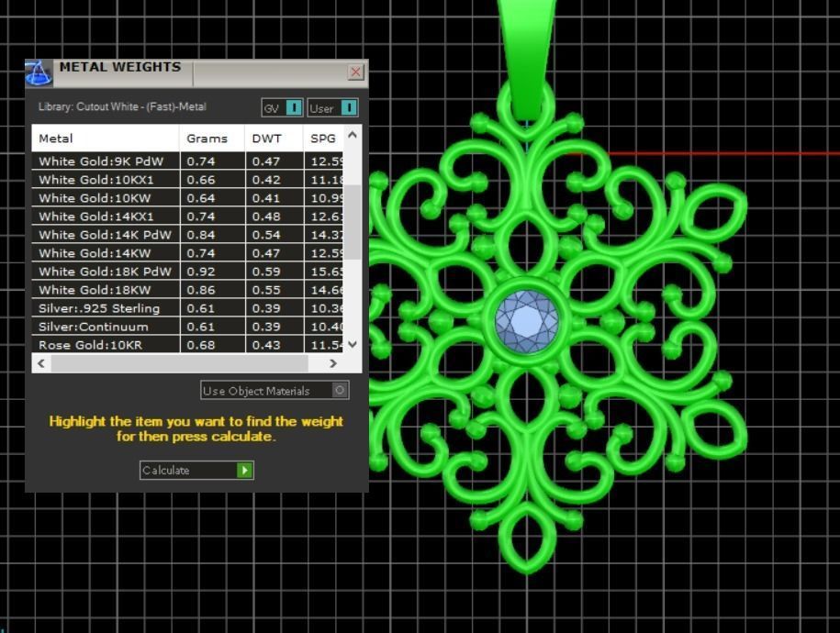Select the White Gold:10KX1 row

click(187, 180)
